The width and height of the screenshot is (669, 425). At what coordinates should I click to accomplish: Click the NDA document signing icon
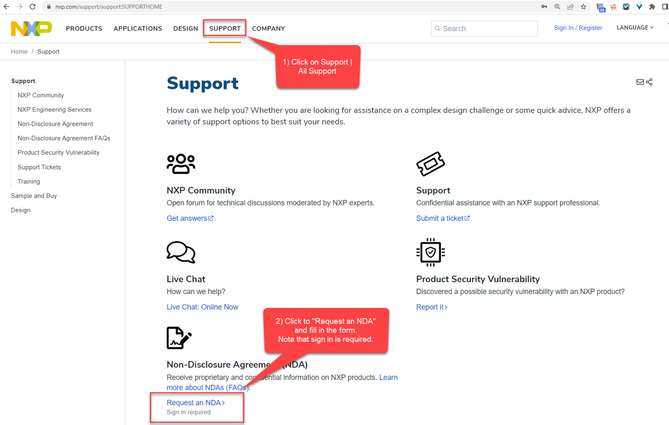pos(179,338)
